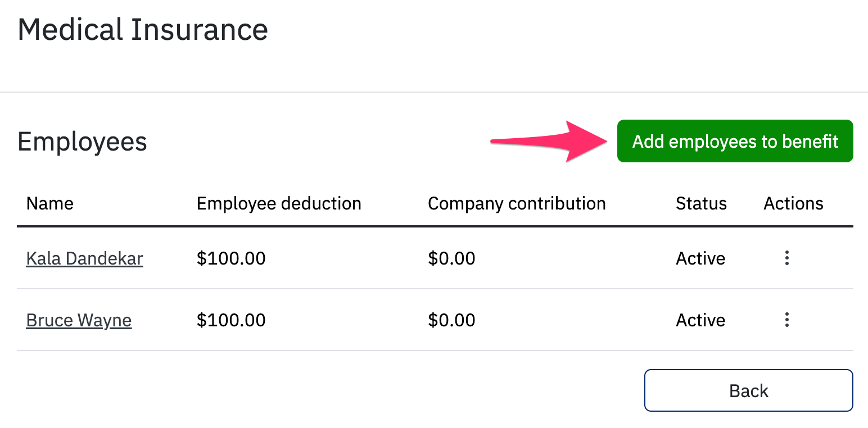The height and width of the screenshot is (428, 868).
Task: Click the Name column header
Action: point(49,203)
